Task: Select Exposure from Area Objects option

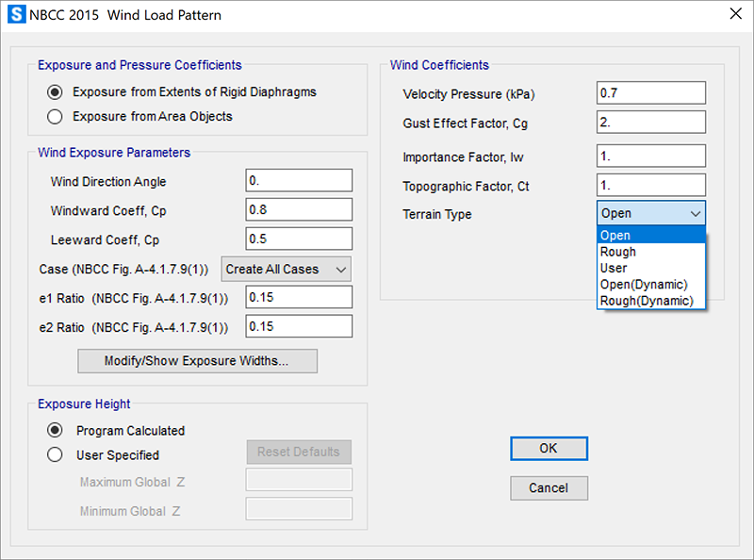Action: tap(56, 117)
